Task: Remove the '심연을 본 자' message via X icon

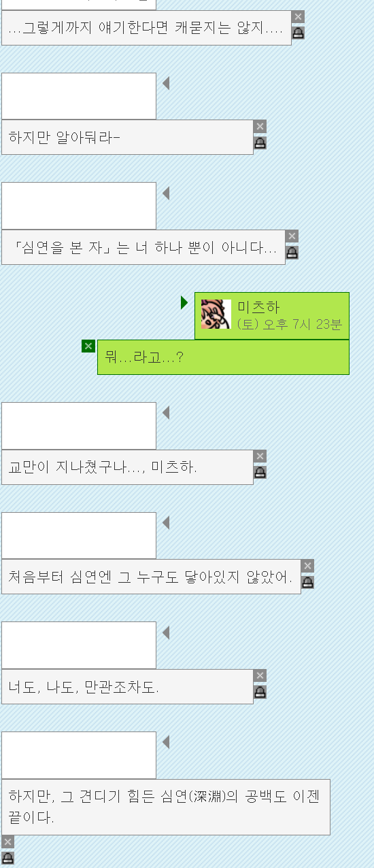Action: [292, 236]
